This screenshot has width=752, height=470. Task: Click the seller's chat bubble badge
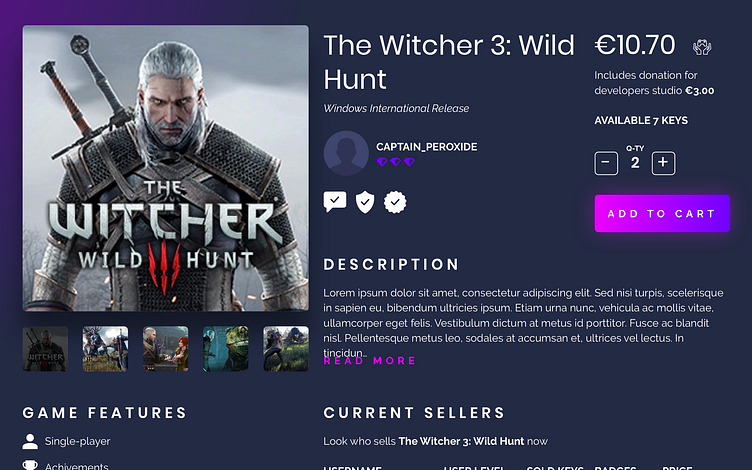(335, 202)
